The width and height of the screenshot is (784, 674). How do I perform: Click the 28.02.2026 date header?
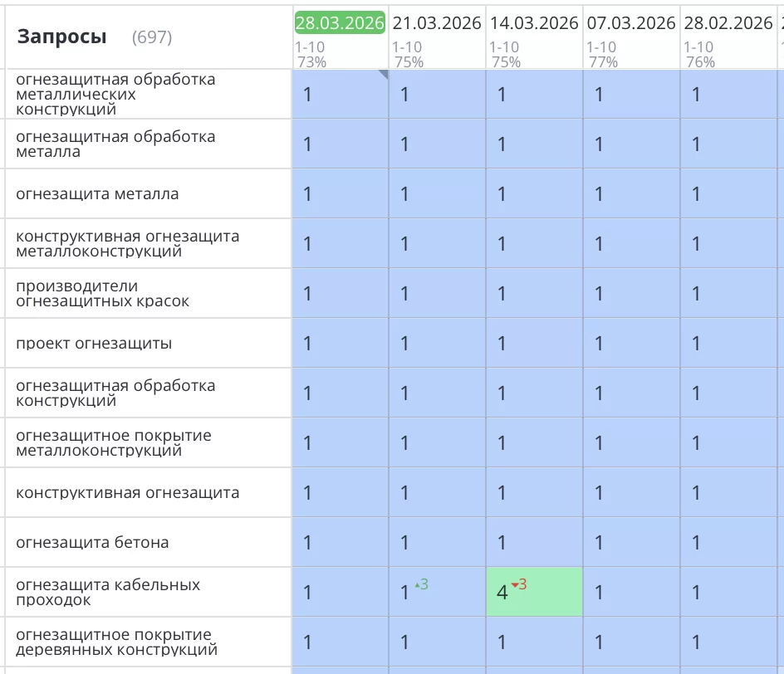[x=724, y=23]
